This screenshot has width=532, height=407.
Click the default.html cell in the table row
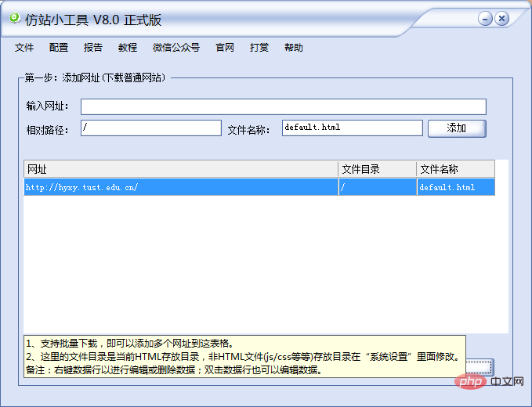pyautogui.click(x=455, y=187)
